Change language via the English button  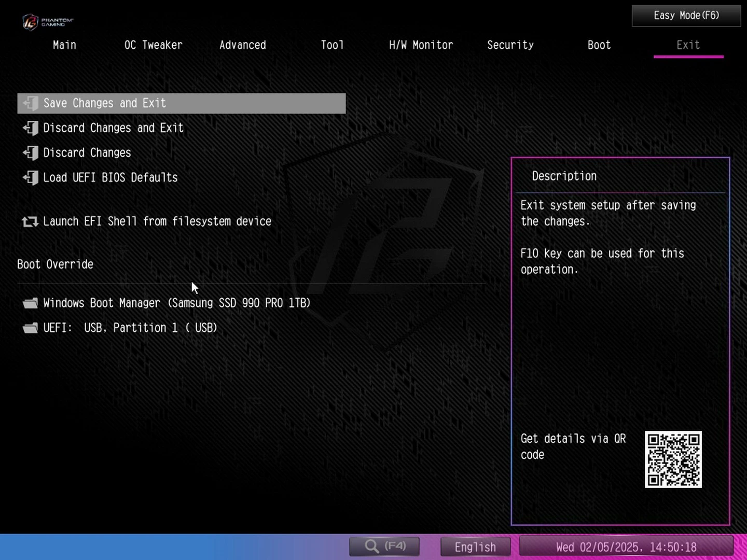click(x=475, y=547)
